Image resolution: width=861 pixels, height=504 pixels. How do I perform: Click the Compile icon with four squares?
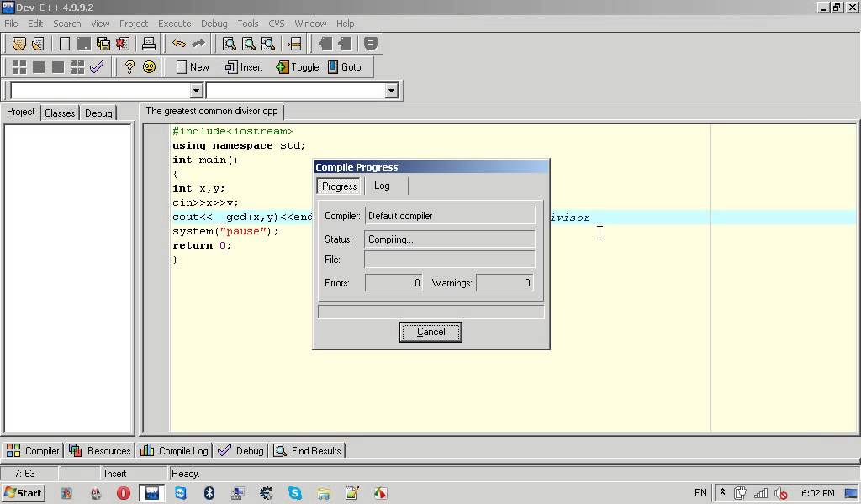coord(19,67)
